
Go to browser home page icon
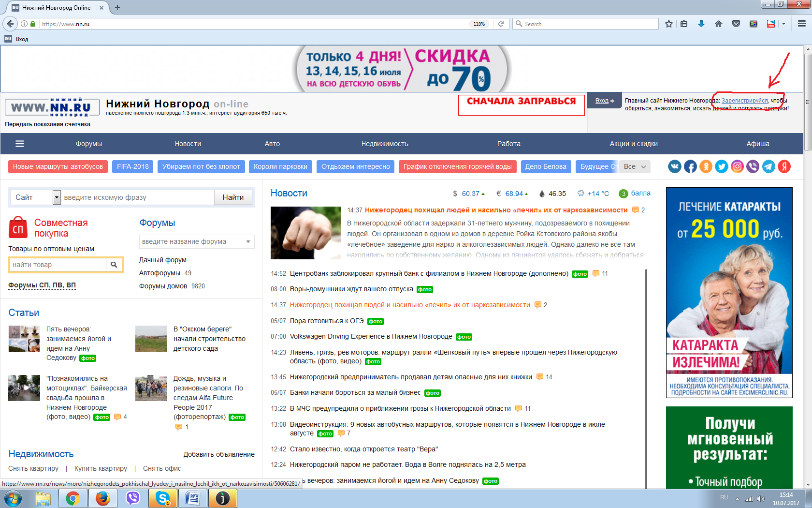(x=719, y=24)
